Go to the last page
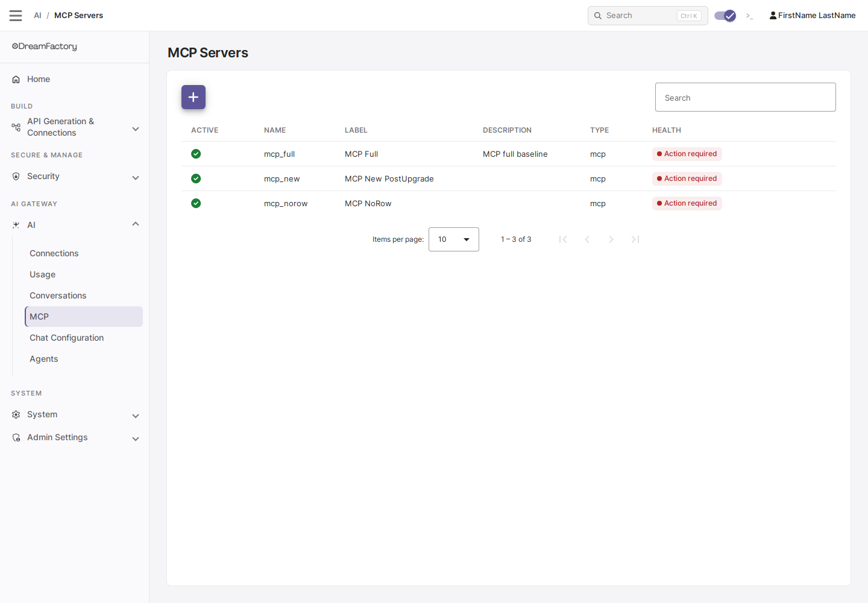The image size is (868, 603). pyautogui.click(x=635, y=239)
